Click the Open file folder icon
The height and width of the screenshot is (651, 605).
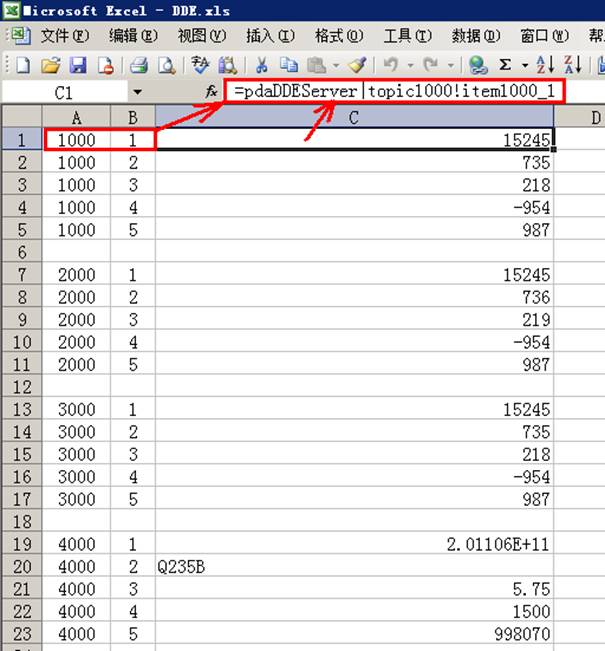coord(50,66)
